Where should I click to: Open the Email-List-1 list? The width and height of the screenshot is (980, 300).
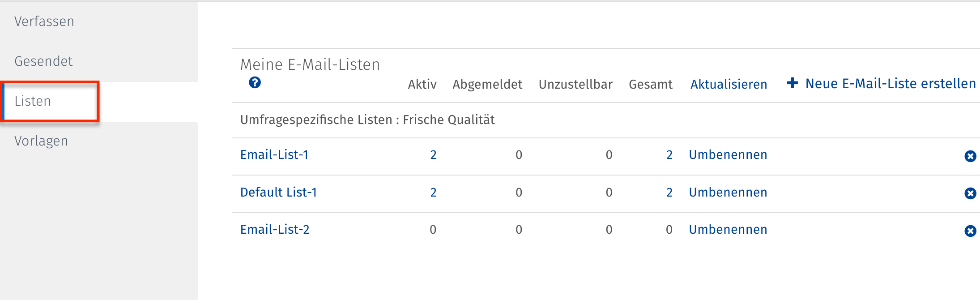[x=274, y=155]
